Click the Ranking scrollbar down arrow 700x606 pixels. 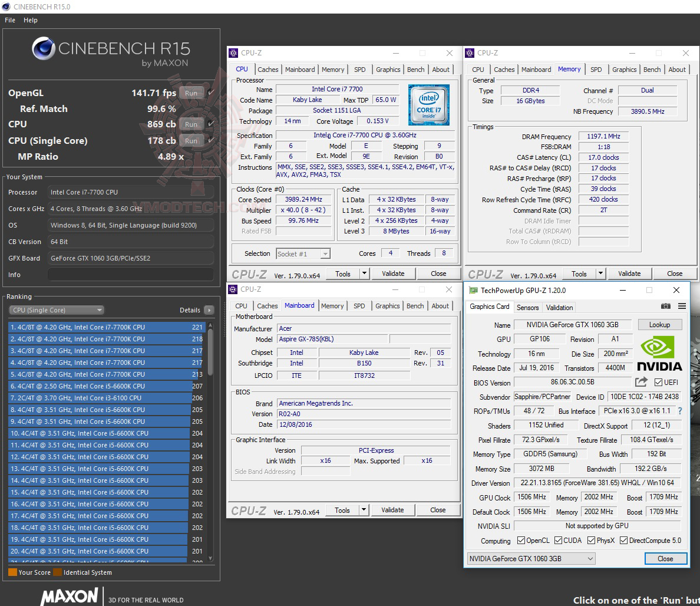tap(210, 558)
